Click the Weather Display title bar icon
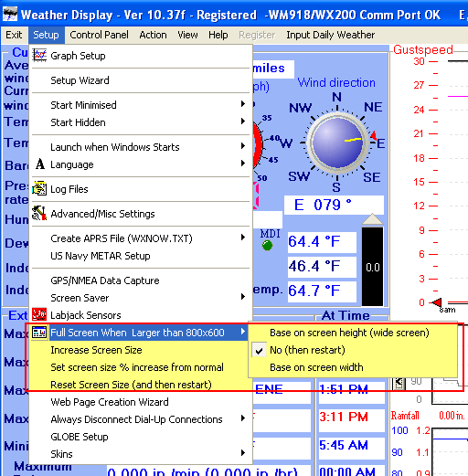The height and width of the screenshot is (476, 468). pyautogui.click(x=10, y=15)
